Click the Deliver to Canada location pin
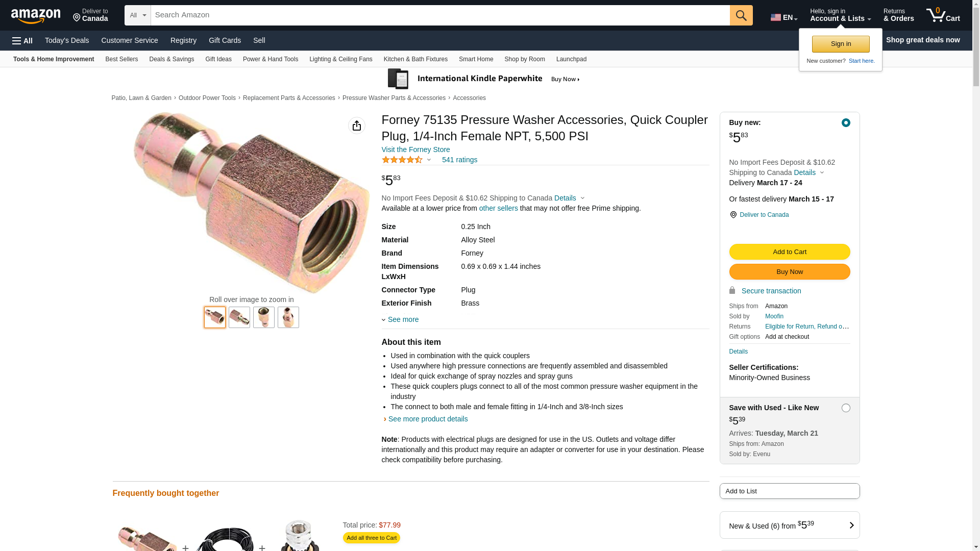 (x=733, y=215)
